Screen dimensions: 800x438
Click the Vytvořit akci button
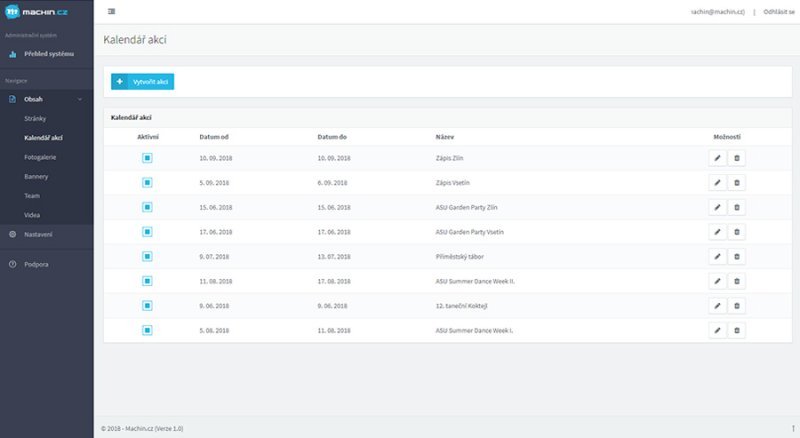point(143,81)
